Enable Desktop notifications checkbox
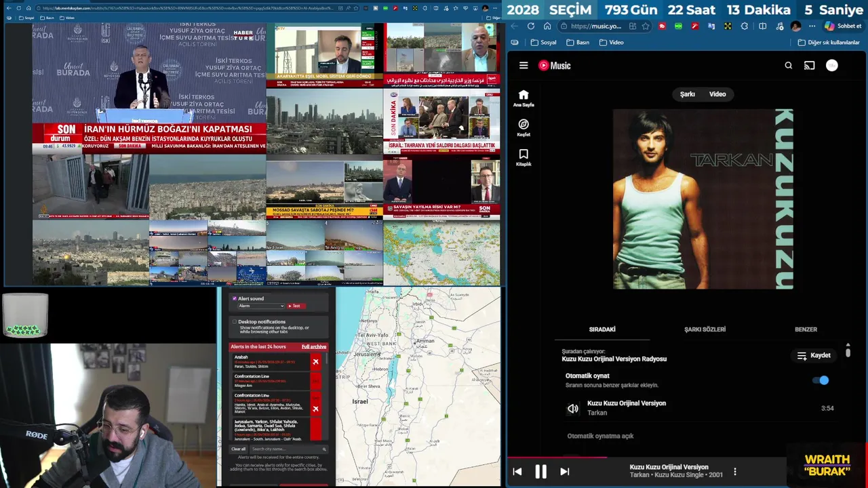 click(235, 322)
